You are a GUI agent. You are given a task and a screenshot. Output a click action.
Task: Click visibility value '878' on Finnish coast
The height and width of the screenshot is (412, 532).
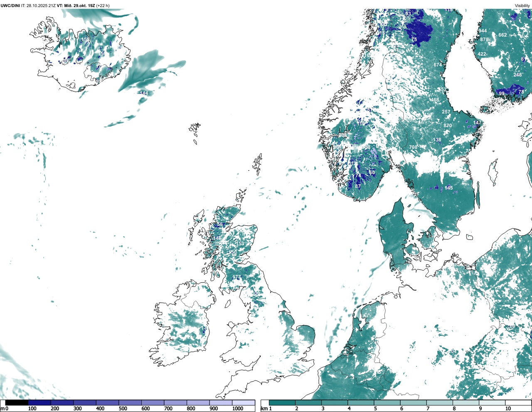(x=485, y=40)
